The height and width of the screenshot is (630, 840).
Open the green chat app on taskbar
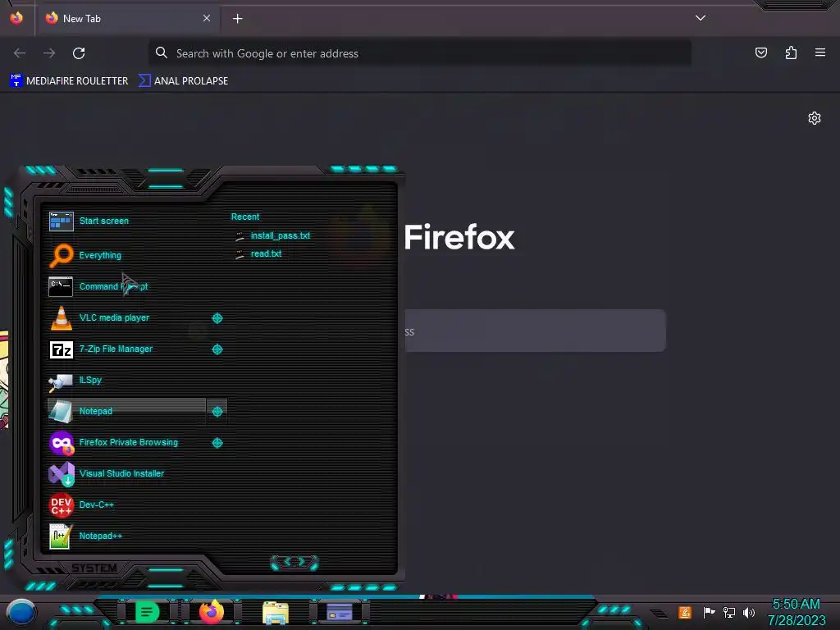coord(147,612)
